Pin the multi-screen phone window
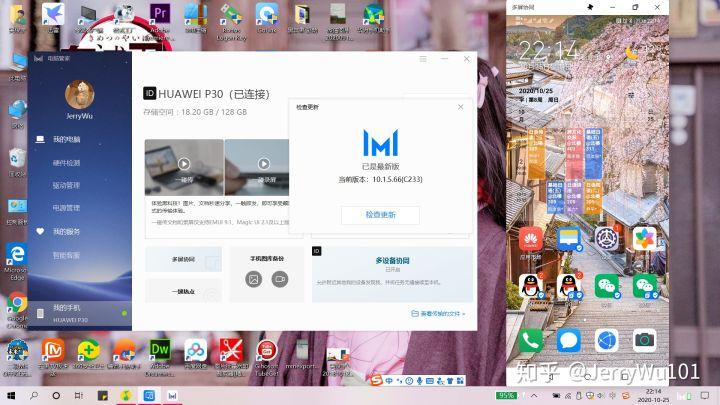Image resolution: width=720 pixels, height=405 pixels. tap(591, 7)
